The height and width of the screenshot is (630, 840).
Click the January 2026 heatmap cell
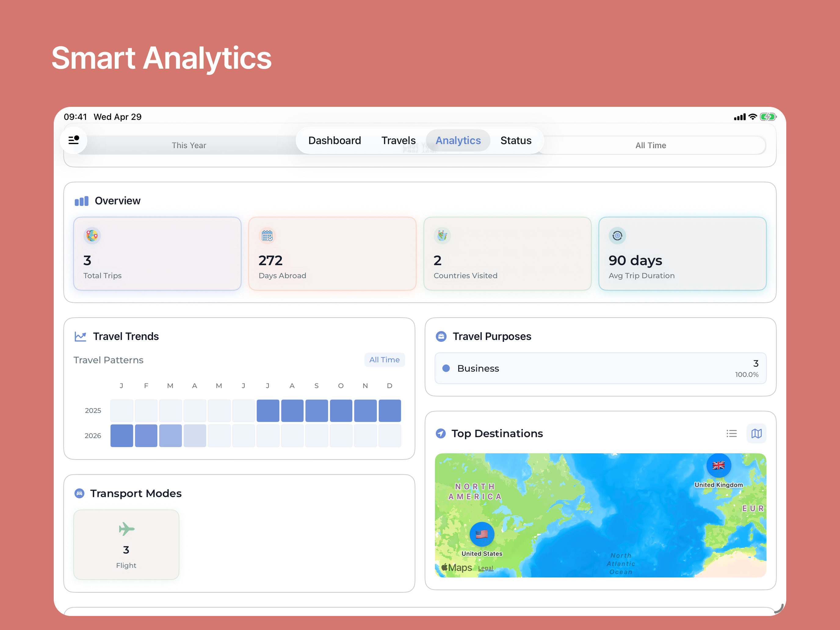tap(121, 436)
